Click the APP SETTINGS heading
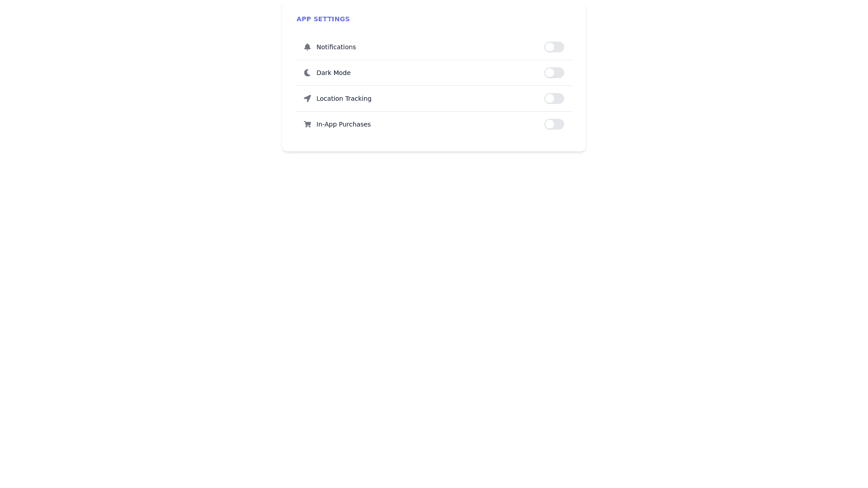This screenshot has width=868, height=488. pyautogui.click(x=323, y=19)
